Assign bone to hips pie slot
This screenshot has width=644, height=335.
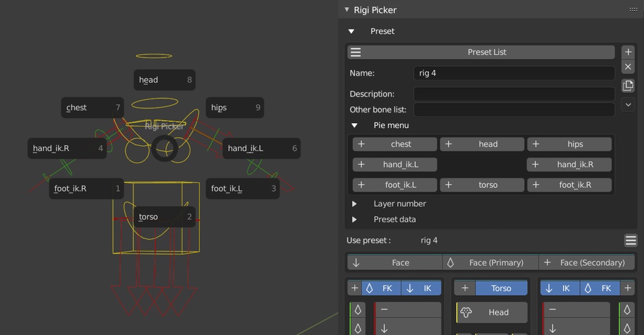coord(569,144)
